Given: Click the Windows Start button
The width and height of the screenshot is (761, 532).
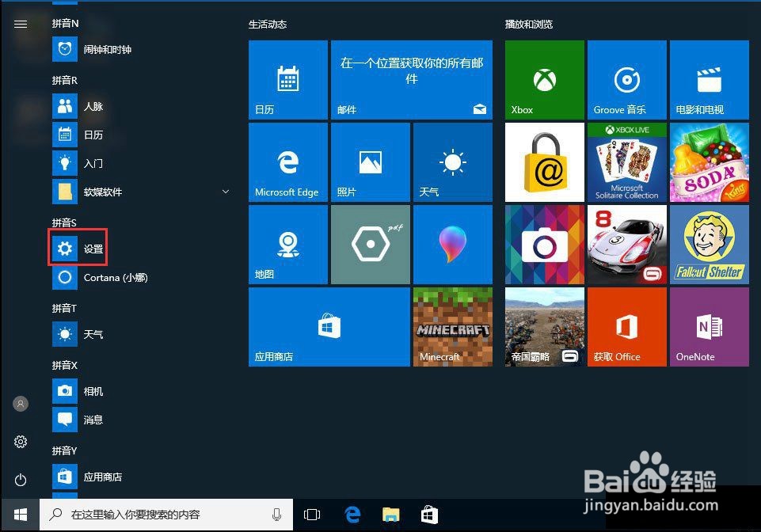Looking at the screenshot, I should 20,515.
